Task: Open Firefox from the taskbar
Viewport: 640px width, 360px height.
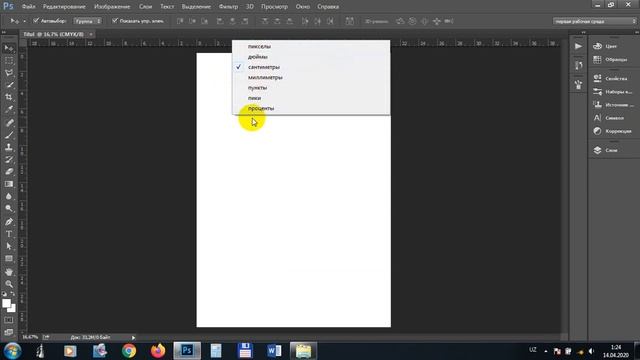Action: pyautogui.click(x=158, y=351)
